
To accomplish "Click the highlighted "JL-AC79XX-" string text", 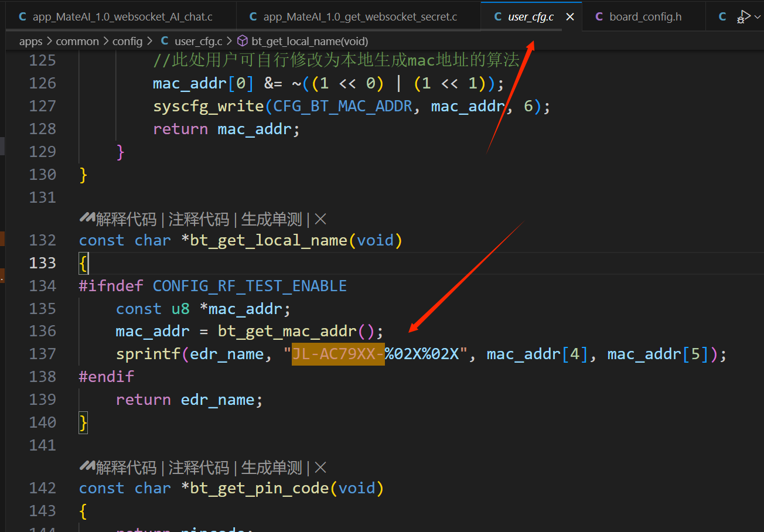I will pos(338,354).
